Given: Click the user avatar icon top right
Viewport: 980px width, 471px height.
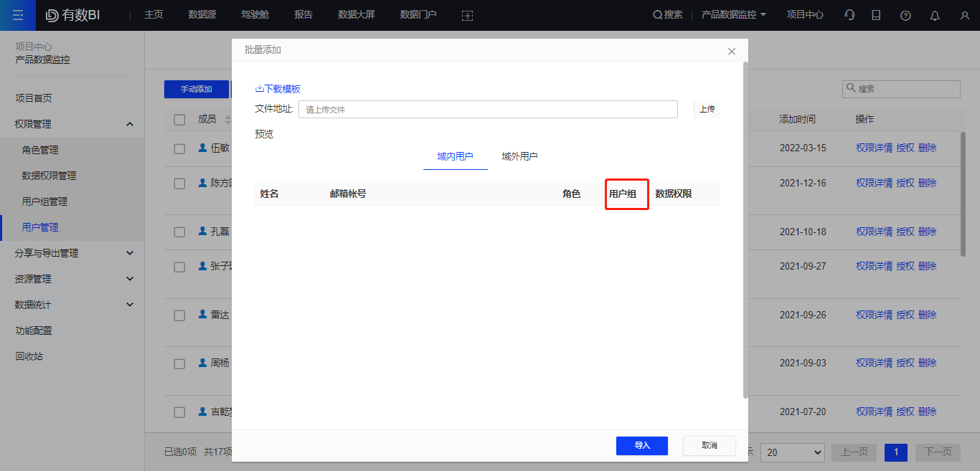Looking at the screenshot, I should pyautogui.click(x=964, y=15).
